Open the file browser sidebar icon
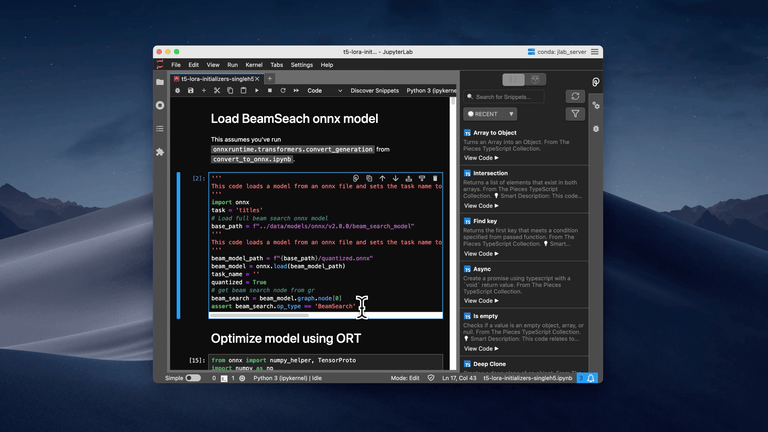This screenshot has height=432, width=768. tap(160, 82)
